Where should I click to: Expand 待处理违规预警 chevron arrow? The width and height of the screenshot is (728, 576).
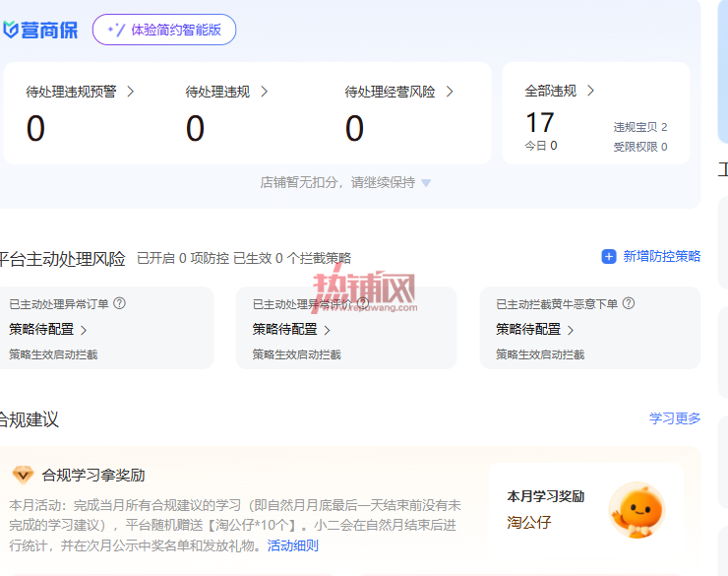tap(131, 92)
